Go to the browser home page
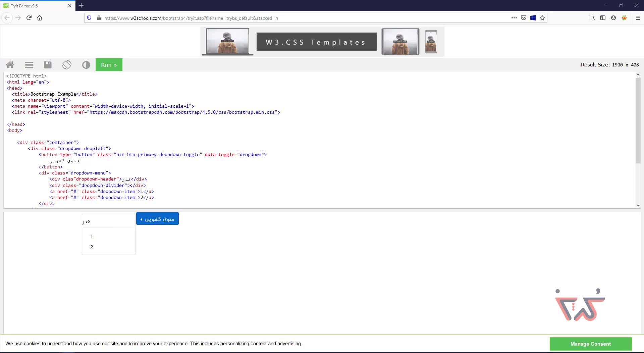 coord(40,18)
